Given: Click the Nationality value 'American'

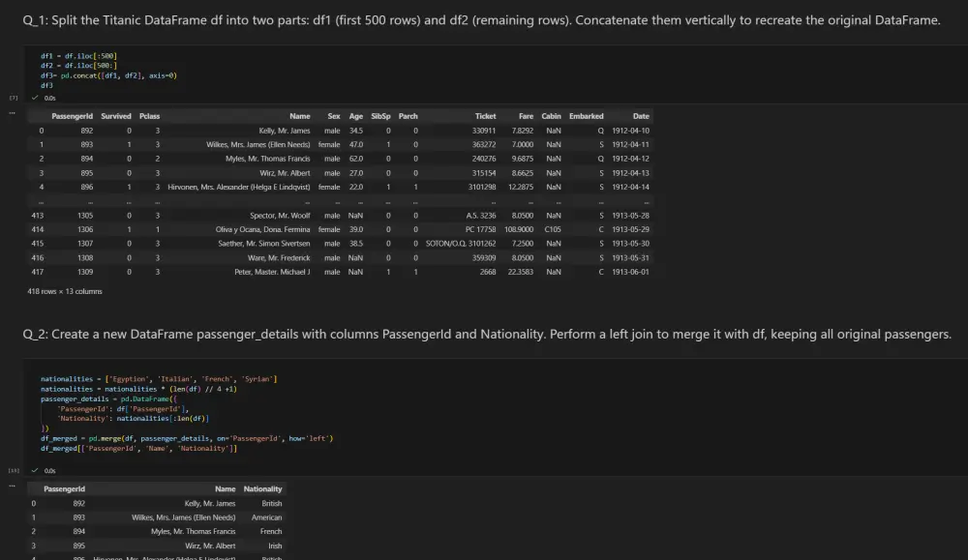Looking at the screenshot, I should pos(267,517).
